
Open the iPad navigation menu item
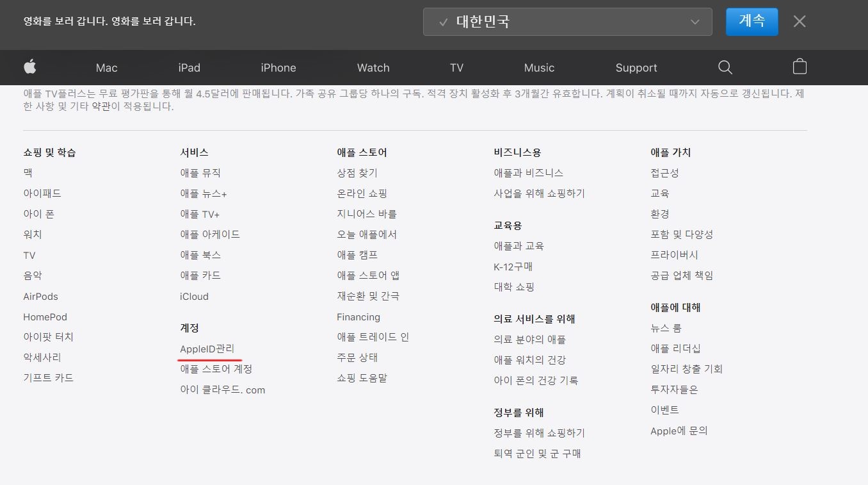point(189,68)
